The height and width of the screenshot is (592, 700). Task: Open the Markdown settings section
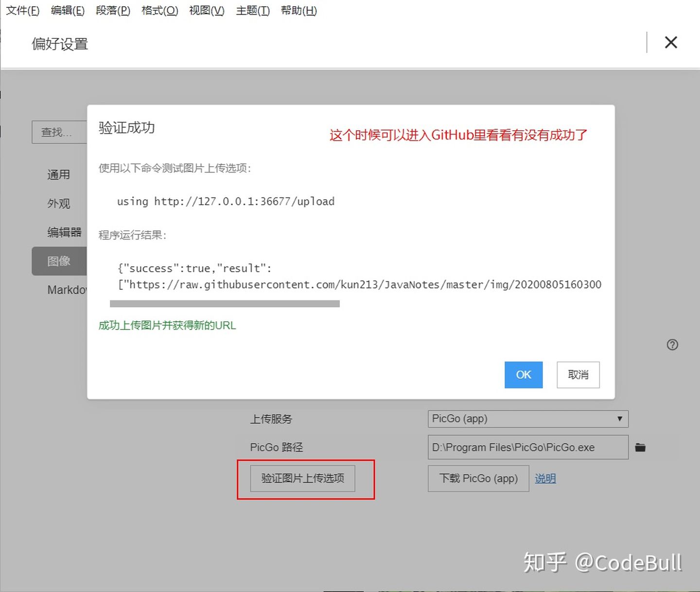pyautogui.click(x=68, y=290)
